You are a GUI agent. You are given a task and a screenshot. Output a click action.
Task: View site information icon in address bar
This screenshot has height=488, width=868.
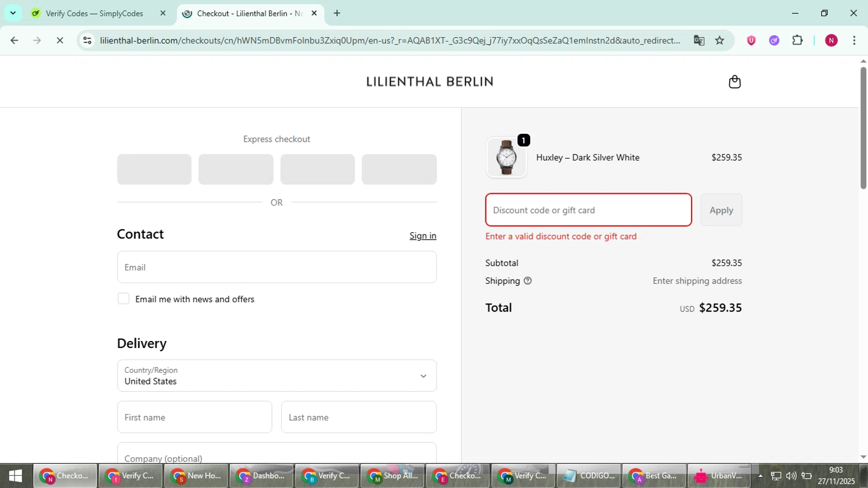[x=87, y=41]
